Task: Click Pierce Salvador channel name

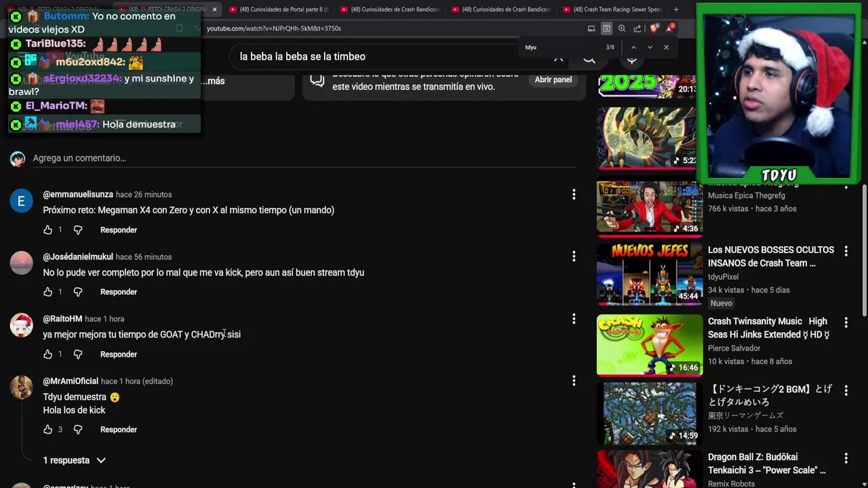Action: [x=734, y=348]
